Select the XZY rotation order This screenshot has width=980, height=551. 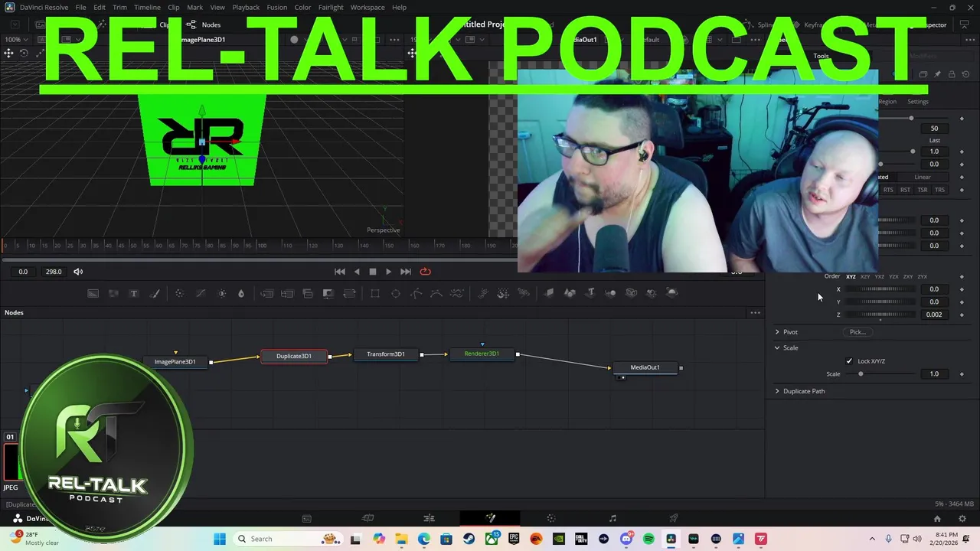865,276
